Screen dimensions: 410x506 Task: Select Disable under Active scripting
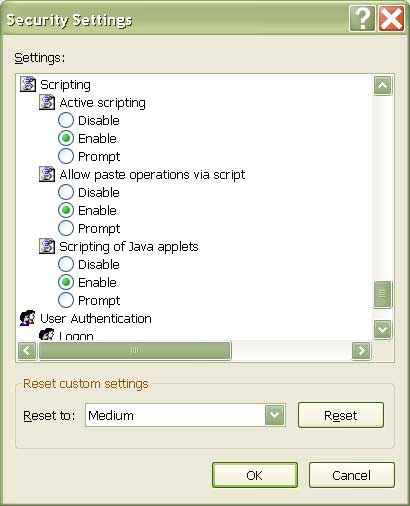pos(66,120)
